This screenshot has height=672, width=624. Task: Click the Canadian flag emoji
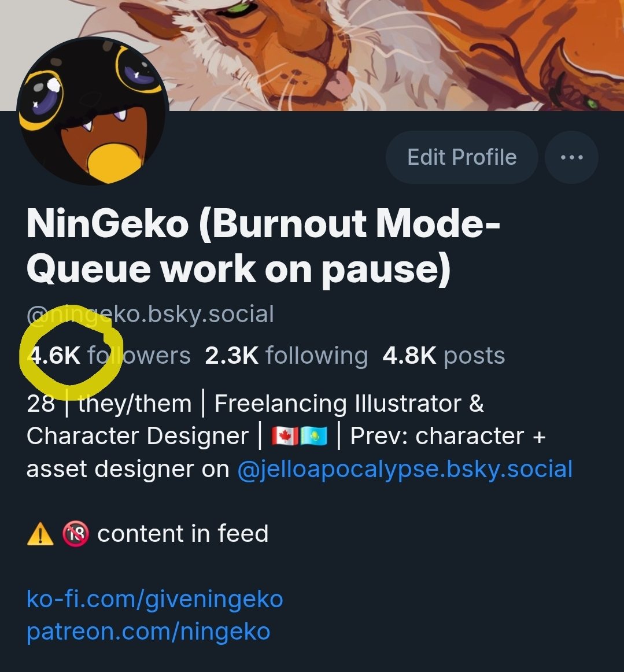[285, 437]
